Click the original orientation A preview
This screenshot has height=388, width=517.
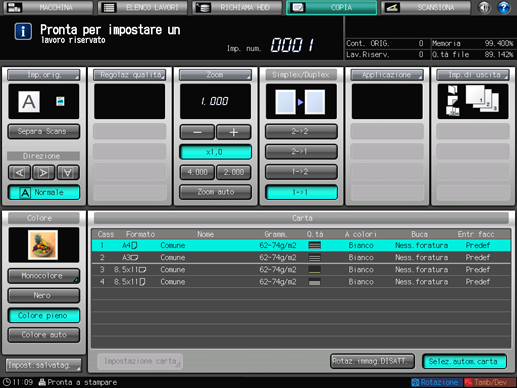[29, 102]
